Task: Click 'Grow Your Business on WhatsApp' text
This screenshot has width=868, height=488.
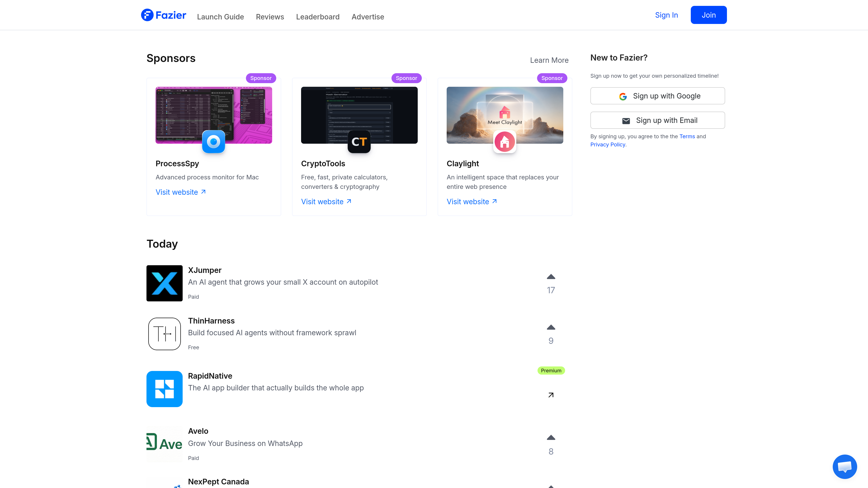Action: click(245, 443)
